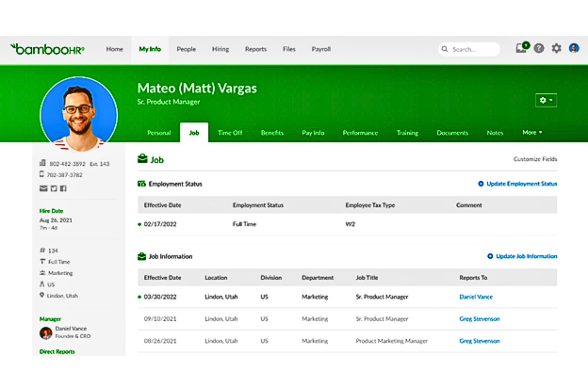
Task: Open Customize Fields
Action: tap(535, 159)
